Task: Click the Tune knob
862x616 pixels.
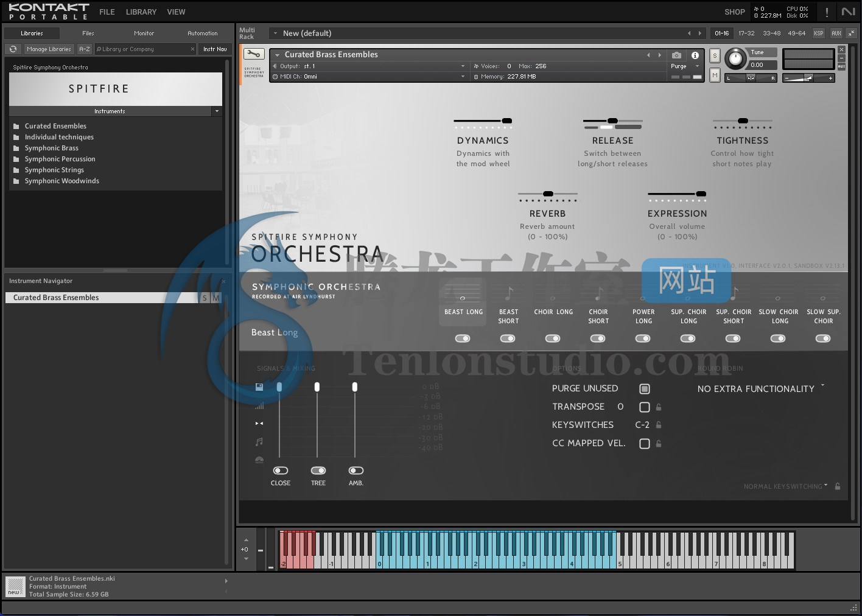Action: (736, 59)
